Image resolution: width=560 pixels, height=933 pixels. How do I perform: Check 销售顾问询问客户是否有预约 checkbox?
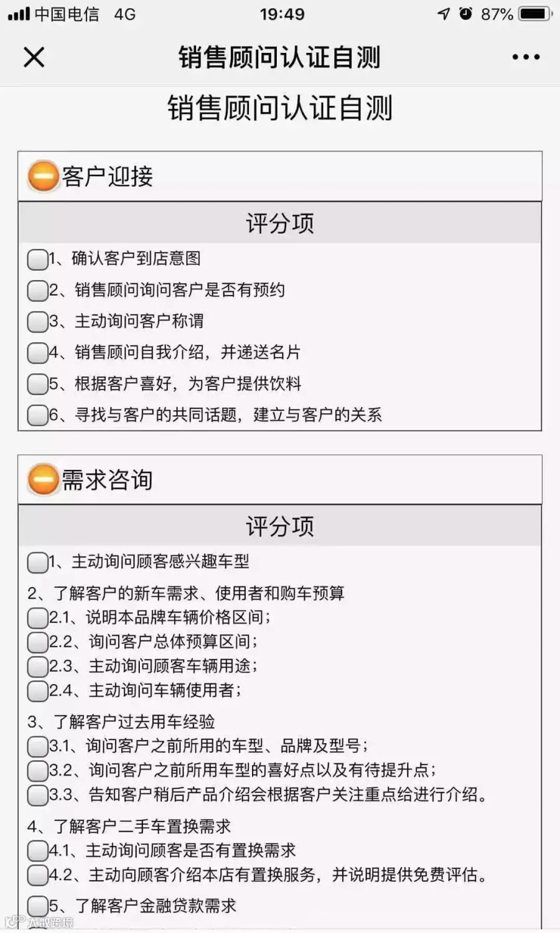[38, 291]
